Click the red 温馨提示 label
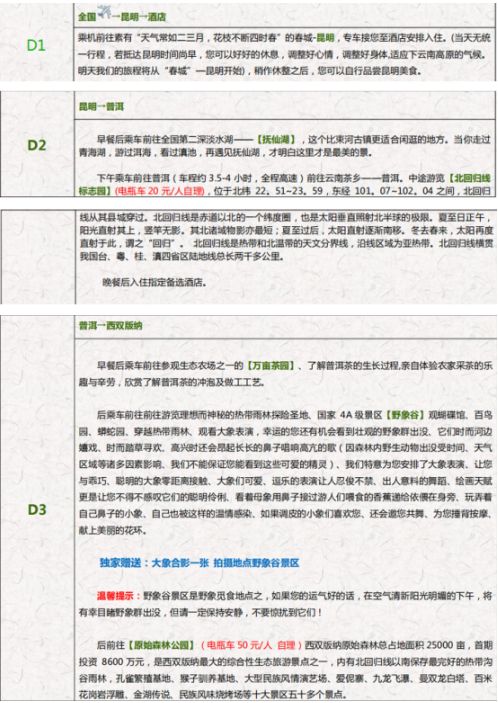The height and width of the screenshot is (703, 498). click(119, 596)
